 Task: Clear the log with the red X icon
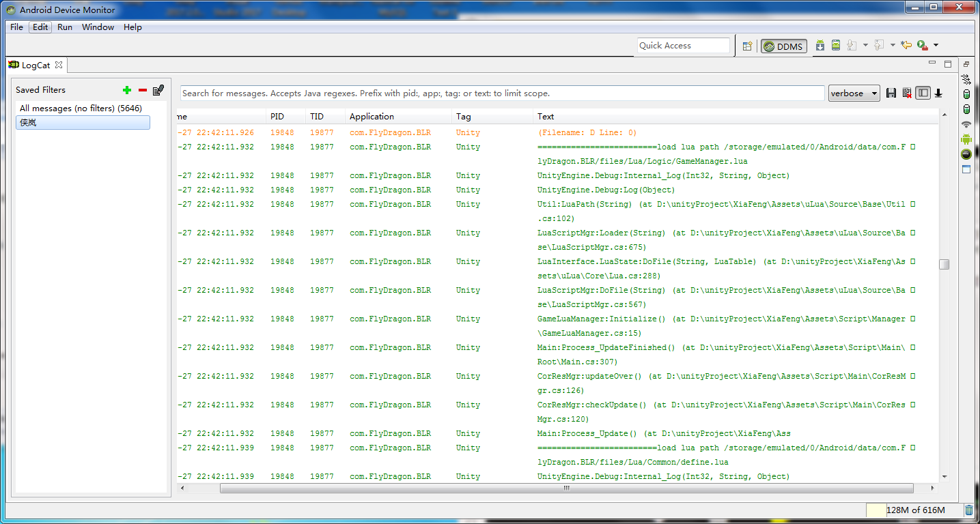coord(907,93)
